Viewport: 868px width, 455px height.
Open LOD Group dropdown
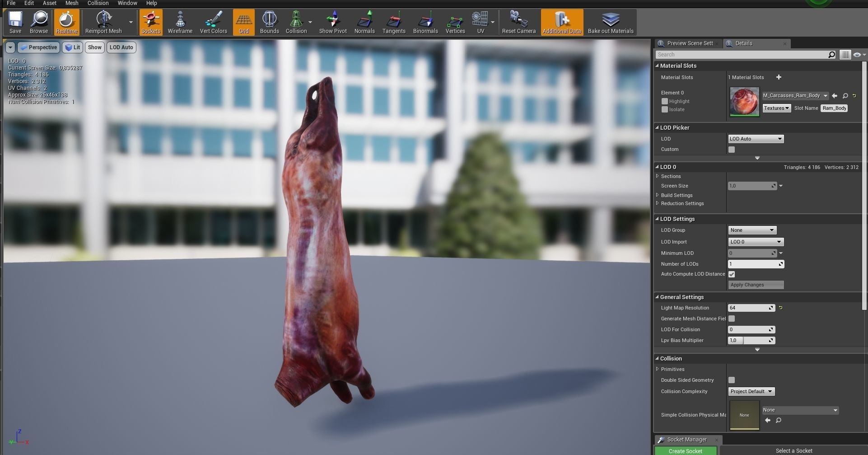point(752,230)
